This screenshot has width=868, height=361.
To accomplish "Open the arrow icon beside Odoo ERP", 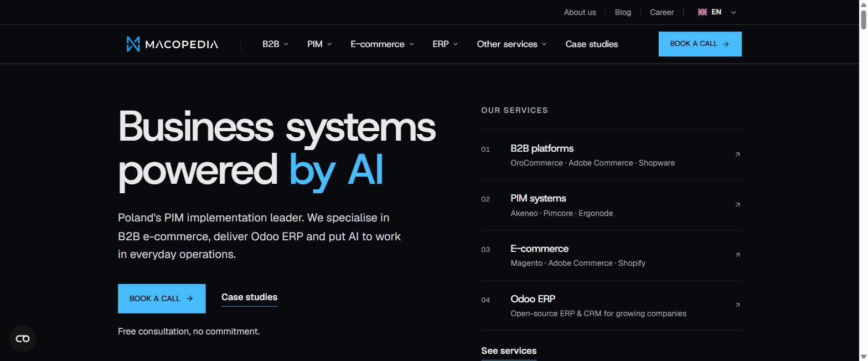I will pyautogui.click(x=737, y=305).
